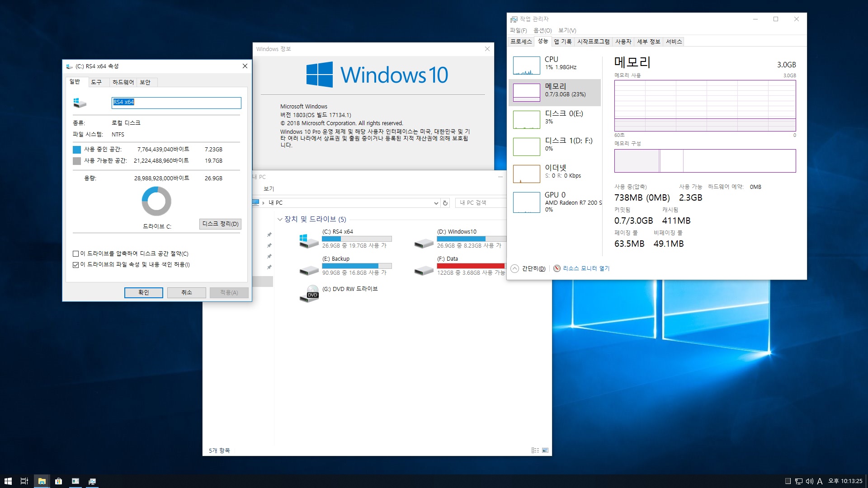Screen dimensions: 868x488
Task: Click the Task Manager taskbar icon
Action: coord(92,481)
